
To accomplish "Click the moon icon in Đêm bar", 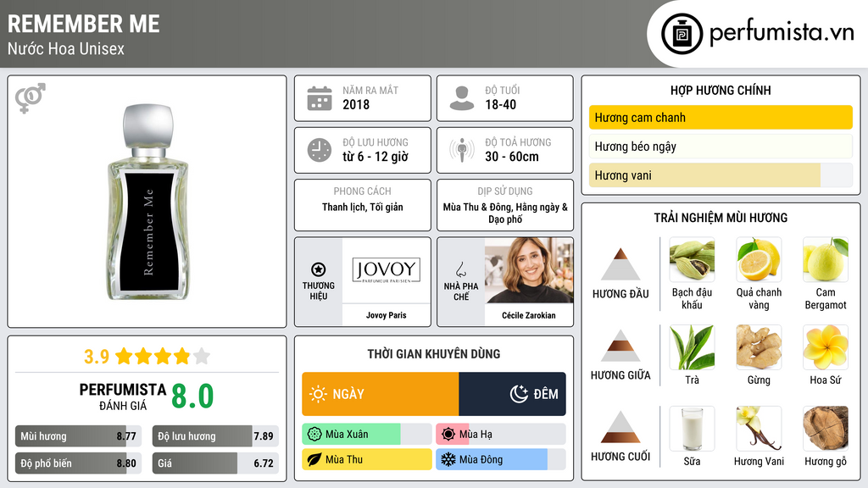I will [x=519, y=394].
